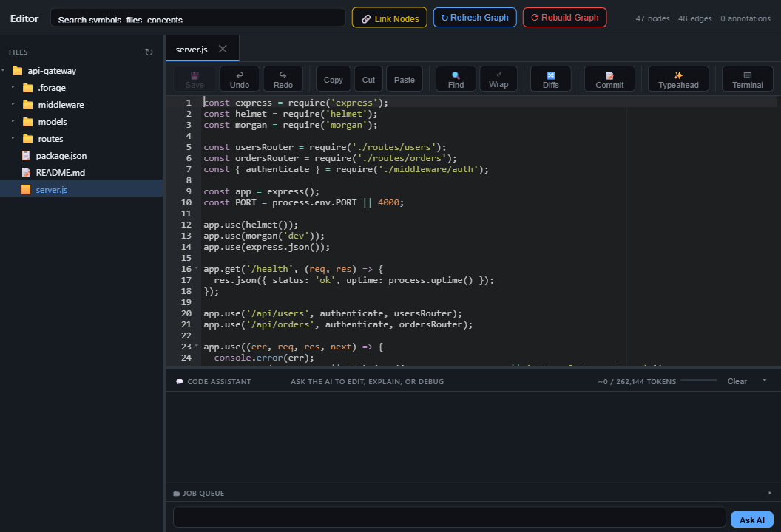781x532 pixels.
Task: Click the Link Nodes button
Action: click(390, 18)
